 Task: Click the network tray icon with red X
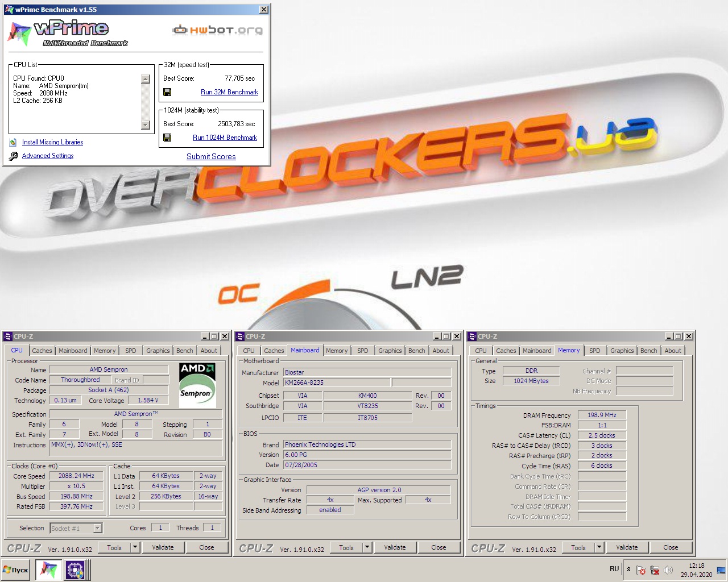(x=655, y=569)
